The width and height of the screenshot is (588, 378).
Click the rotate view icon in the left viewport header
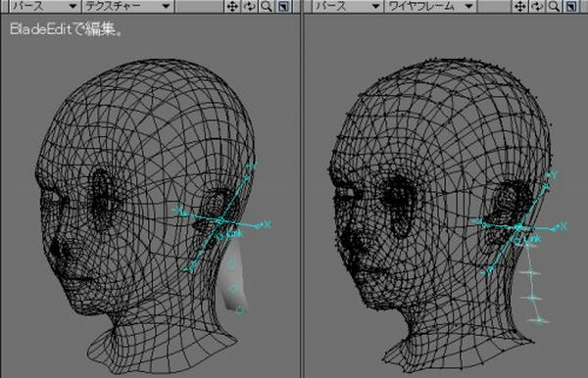pos(249,7)
